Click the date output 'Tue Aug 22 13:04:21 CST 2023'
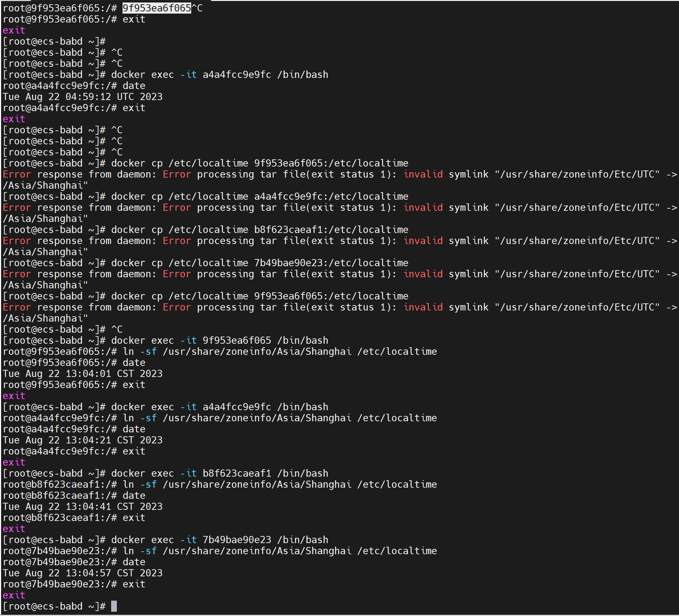679x616 pixels. coord(83,440)
